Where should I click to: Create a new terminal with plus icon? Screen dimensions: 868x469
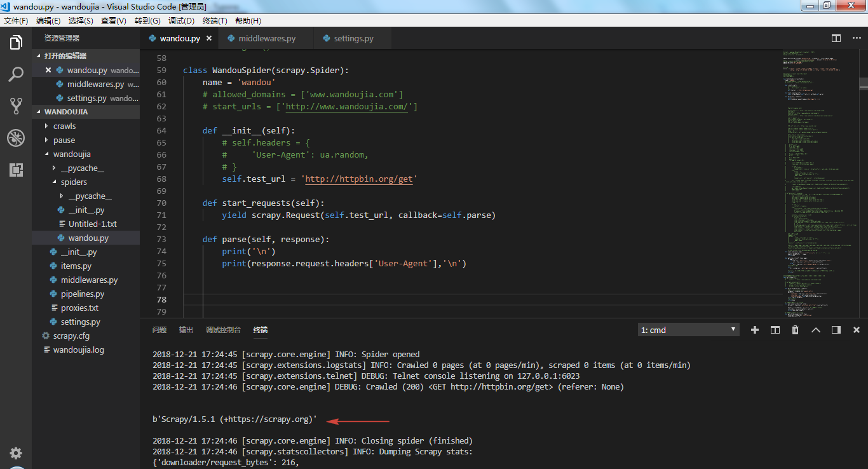coord(755,330)
